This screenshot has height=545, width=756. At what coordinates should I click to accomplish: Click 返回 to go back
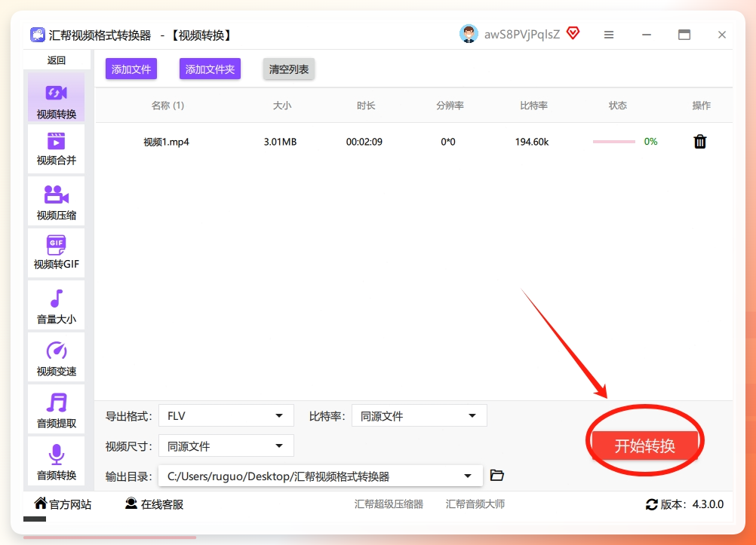(x=57, y=60)
